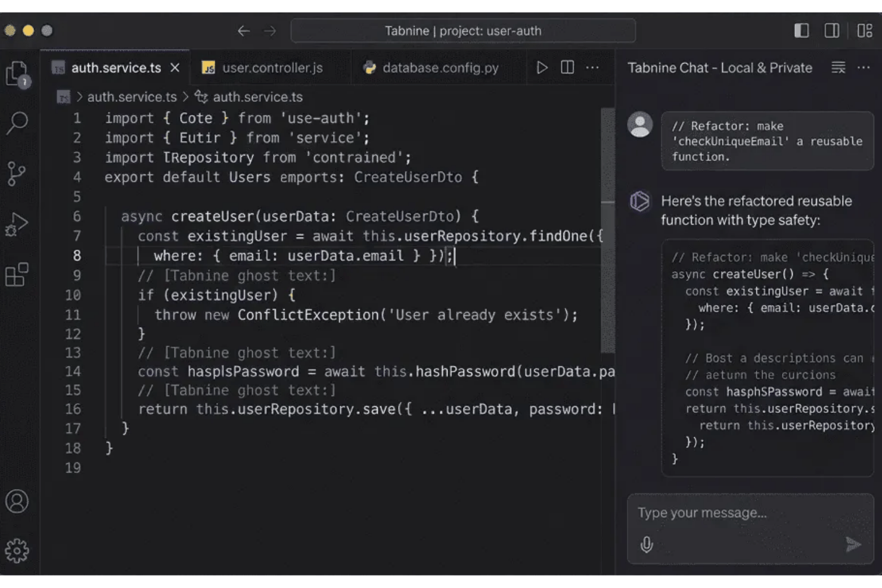Click the microphone icon in chat input
Image resolution: width=882 pixels, height=588 pixels.
click(x=647, y=545)
